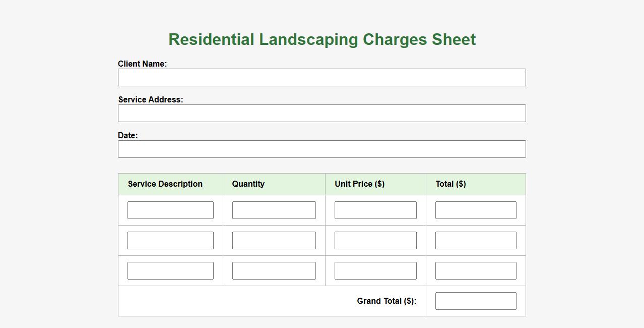Select the Date input field

pos(321,149)
